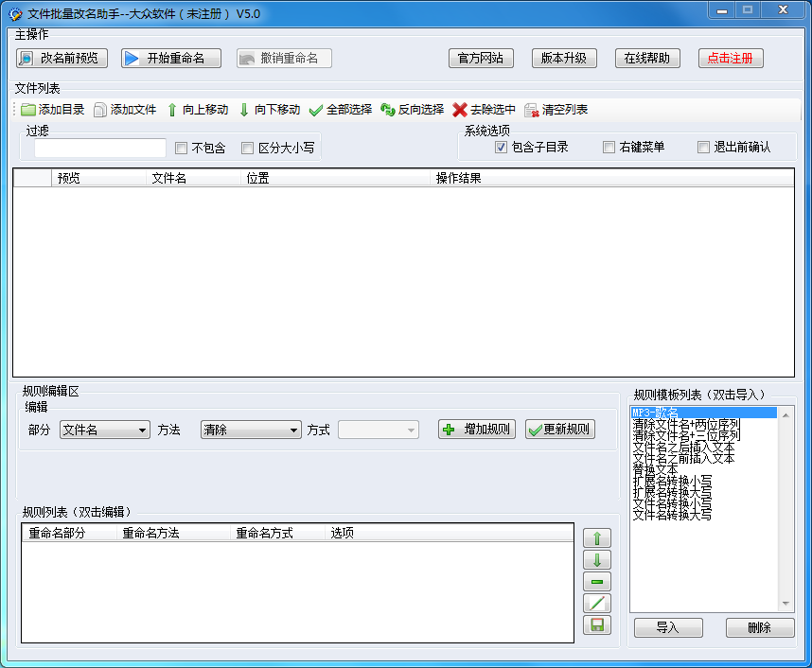
Task: Click the 添加文件 add file icon
Action: click(100, 110)
